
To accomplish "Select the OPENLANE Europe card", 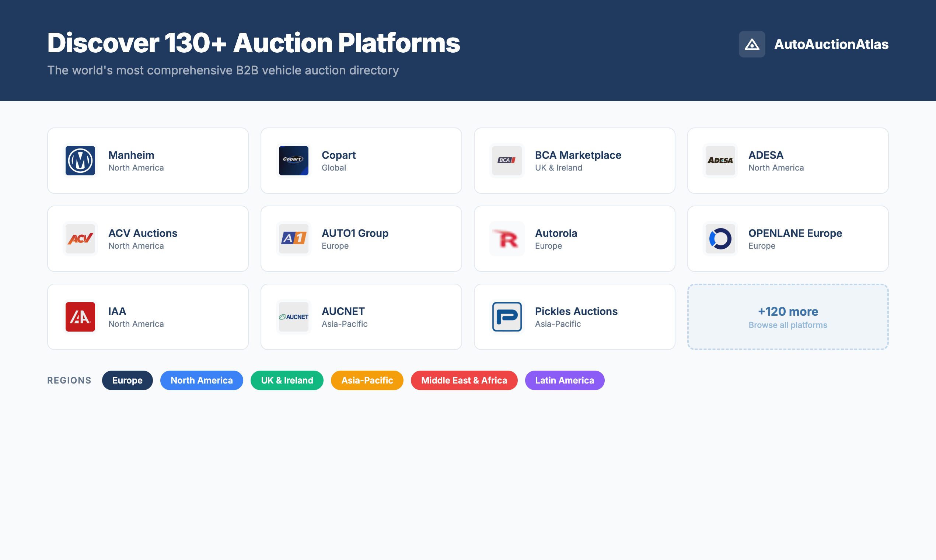I will pos(787,238).
